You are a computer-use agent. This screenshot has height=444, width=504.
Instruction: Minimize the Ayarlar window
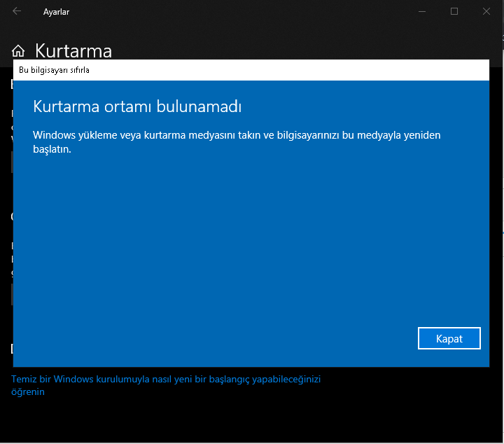pos(422,12)
